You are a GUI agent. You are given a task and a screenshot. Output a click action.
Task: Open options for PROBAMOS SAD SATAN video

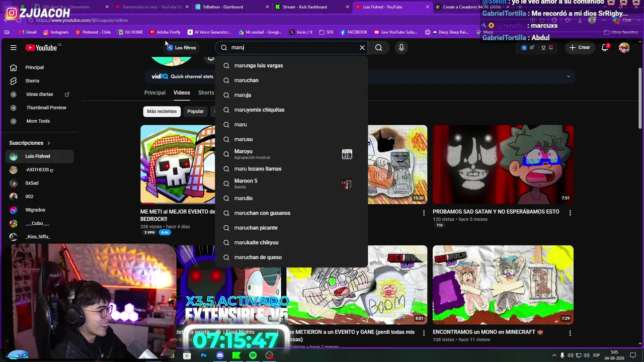(570, 213)
